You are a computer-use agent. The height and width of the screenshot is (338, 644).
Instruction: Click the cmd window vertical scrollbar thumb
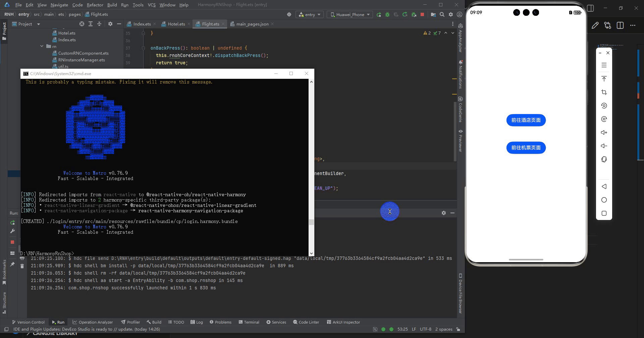311,222
